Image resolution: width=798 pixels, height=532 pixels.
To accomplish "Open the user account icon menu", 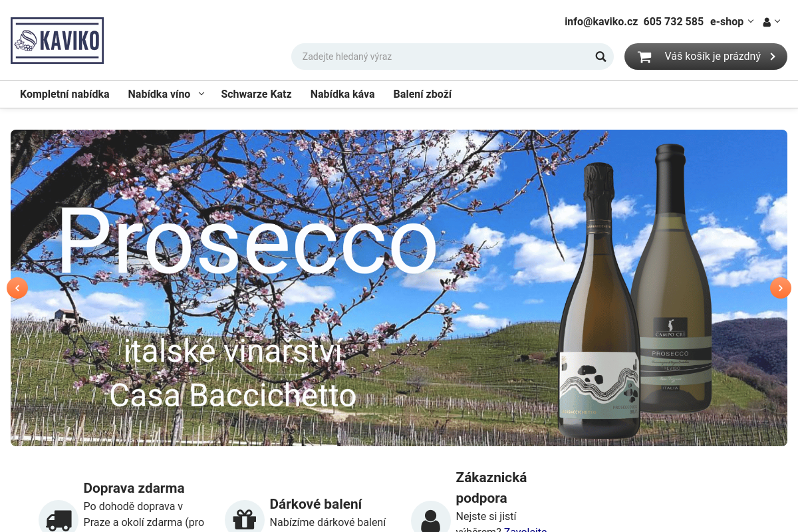I will [767, 22].
